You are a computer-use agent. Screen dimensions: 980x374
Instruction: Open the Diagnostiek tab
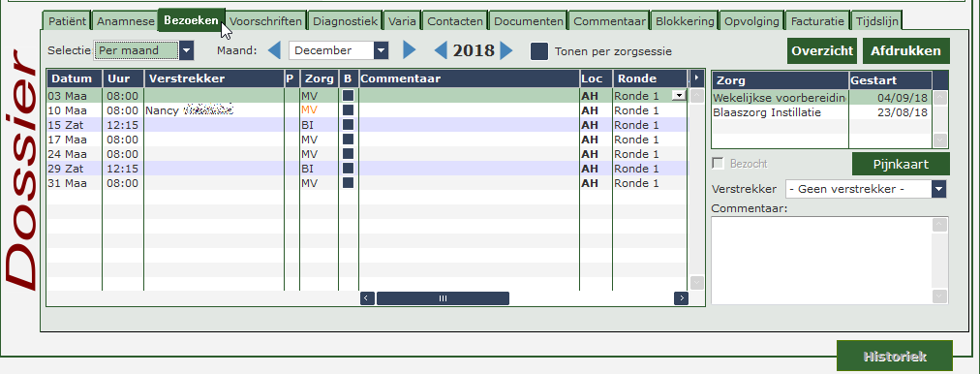[x=345, y=21]
